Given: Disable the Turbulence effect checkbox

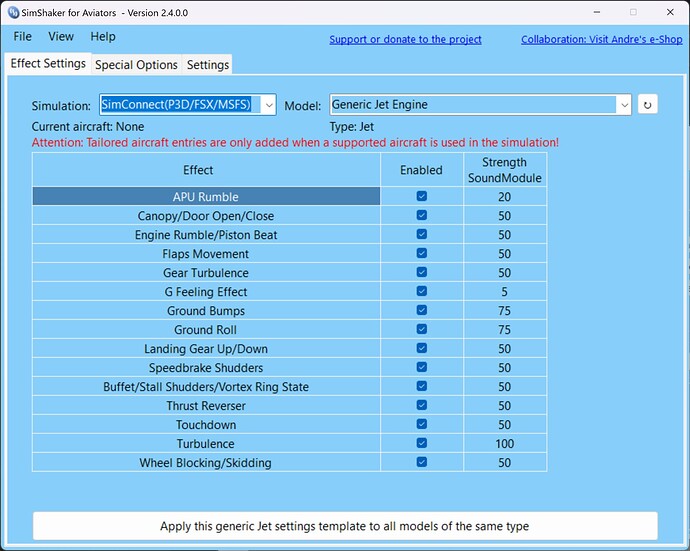Looking at the screenshot, I should point(422,443).
